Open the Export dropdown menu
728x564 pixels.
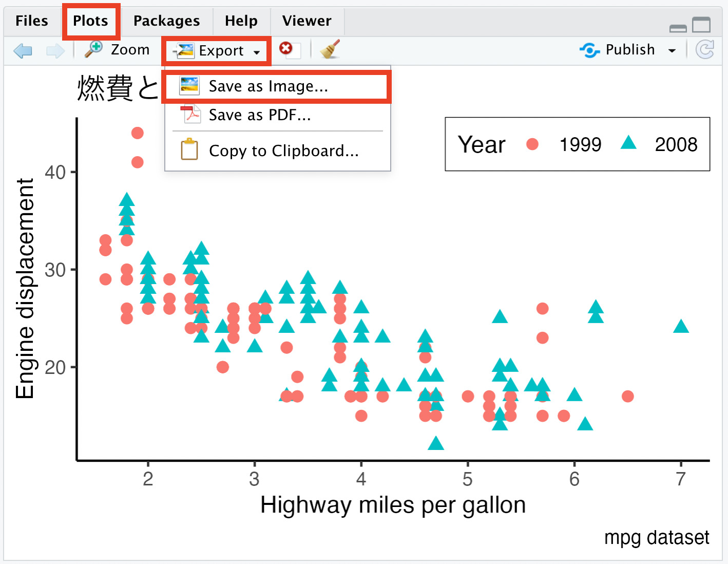pyautogui.click(x=216, y=50)
